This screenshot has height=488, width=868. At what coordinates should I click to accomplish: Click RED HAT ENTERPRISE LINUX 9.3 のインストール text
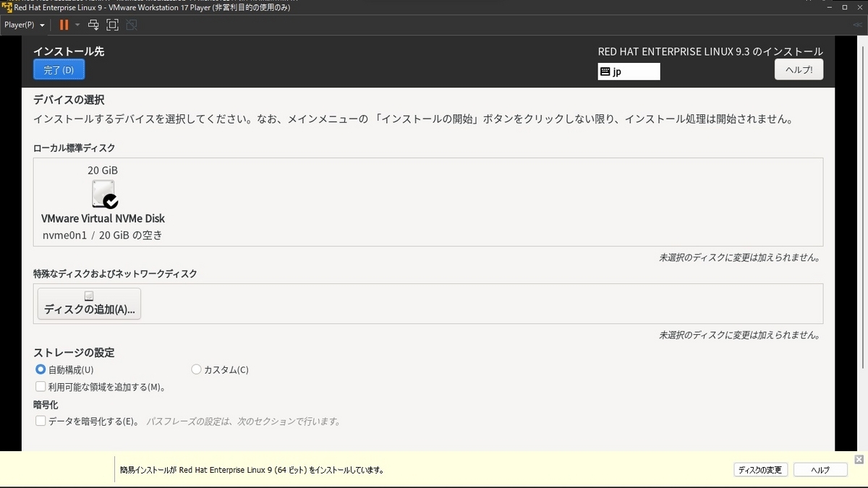click(x=710, y=52)
